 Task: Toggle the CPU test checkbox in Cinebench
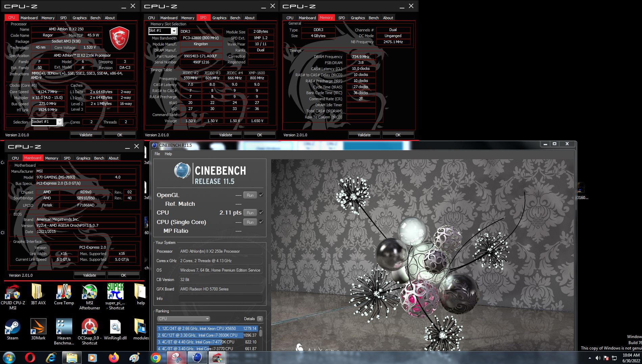tap(261, 213)
